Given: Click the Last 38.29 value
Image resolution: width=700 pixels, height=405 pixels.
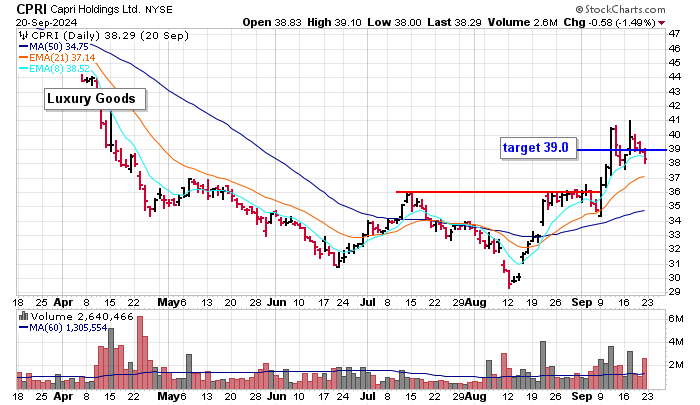Looking at the screenshot, I should [454, 22].
